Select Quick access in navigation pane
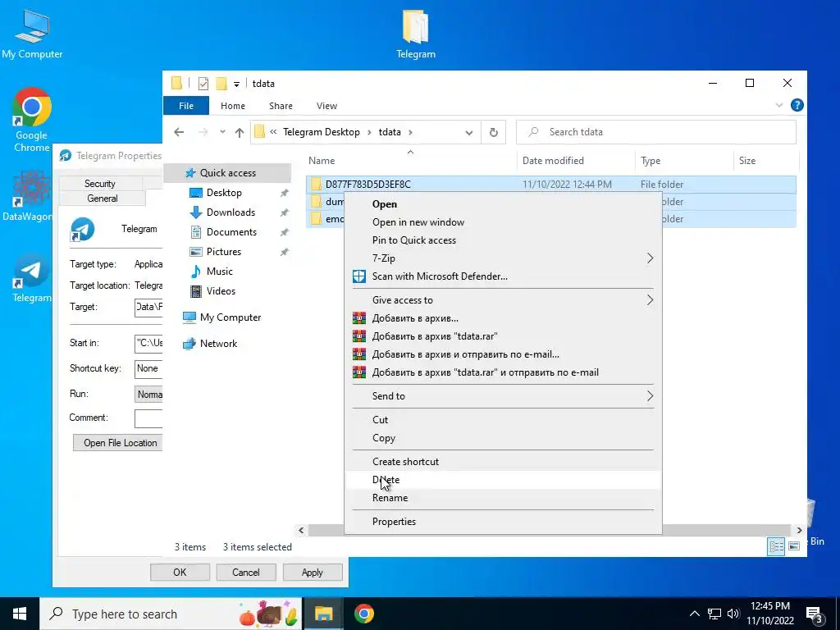The image size is (840, 630). pos(228,173)
